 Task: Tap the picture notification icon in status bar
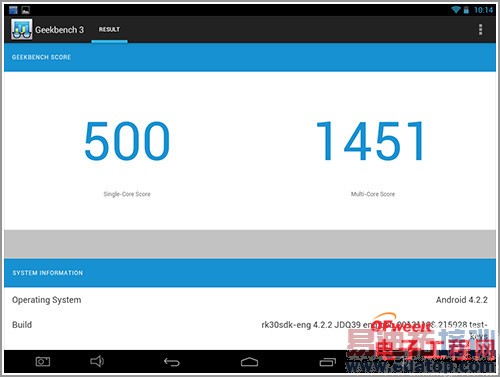pyautogui.click(x=26, y=10)
